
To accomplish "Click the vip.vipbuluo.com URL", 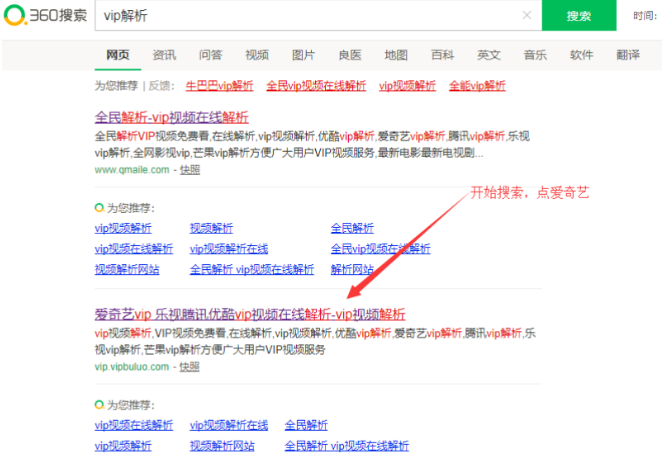I will (x=132, y=367).
